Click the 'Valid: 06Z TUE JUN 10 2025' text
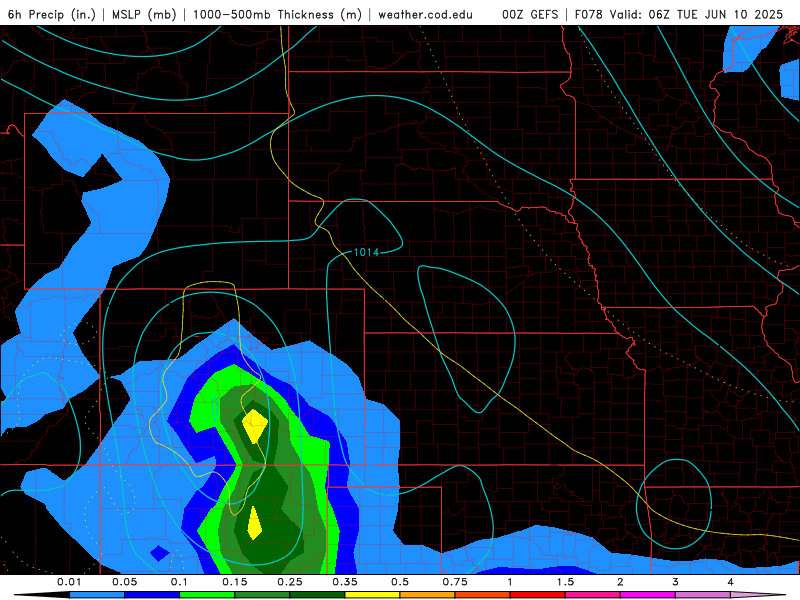The height and width of the screenshot is (600, 800). pyautogui.click(x=695, y=14)
